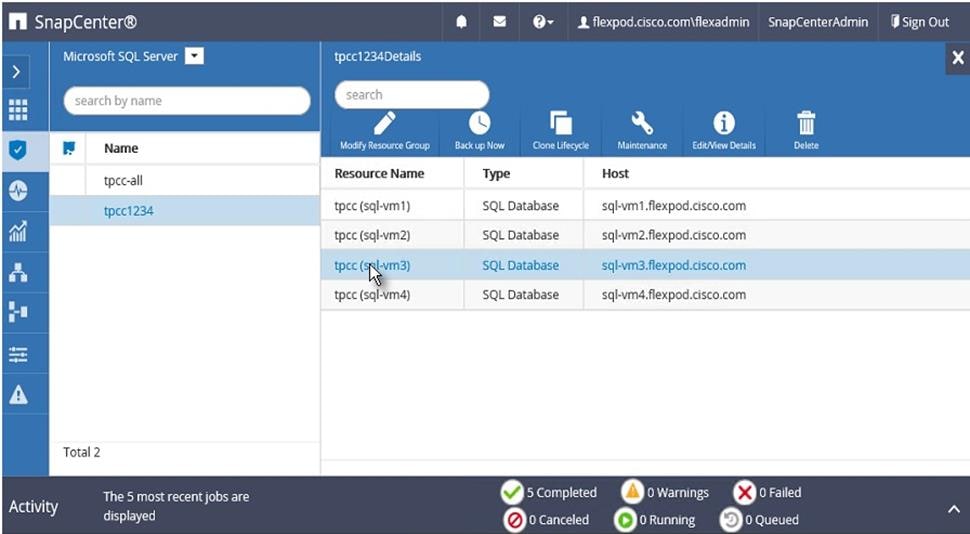Click Back up Now
970x534 pixels.
479,131
